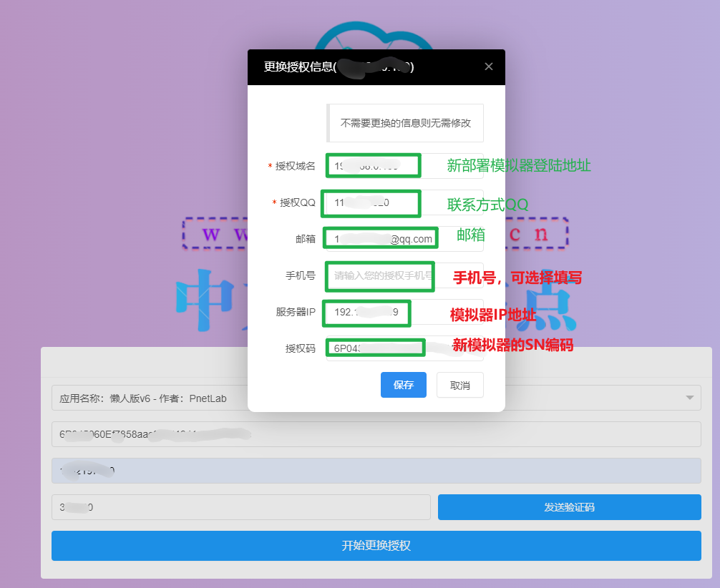Close the 更换授权信息 dialog with the X

click(x=489, y=66)
